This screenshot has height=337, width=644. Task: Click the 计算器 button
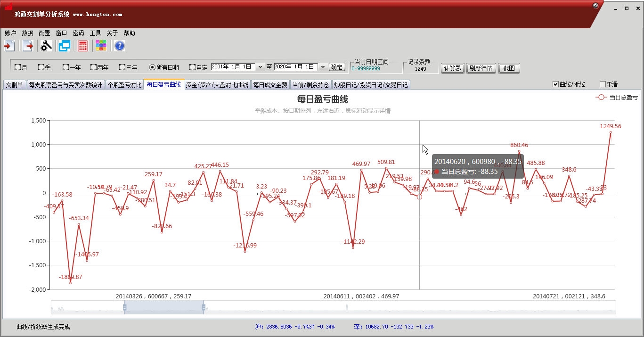453,68
